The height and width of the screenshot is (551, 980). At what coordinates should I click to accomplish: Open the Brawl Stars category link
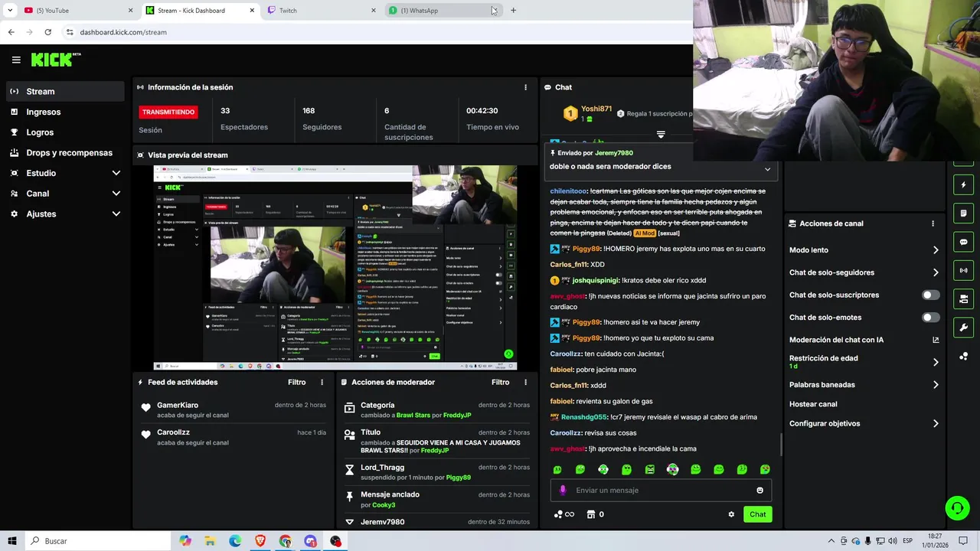[x=413, y=415]
